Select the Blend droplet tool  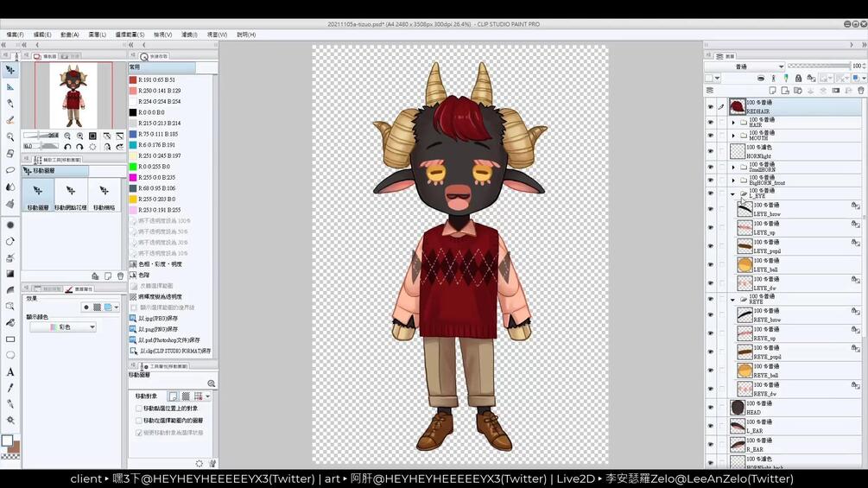(10, 187)
